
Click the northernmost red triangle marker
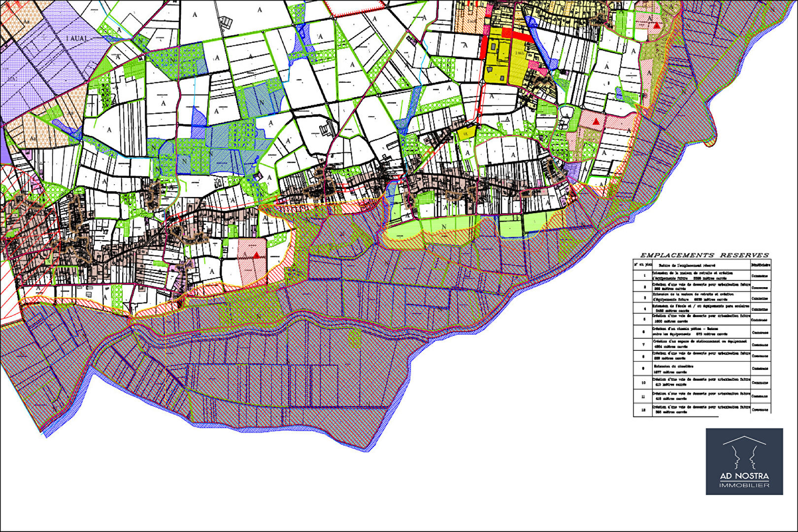(x=656, y=25)
